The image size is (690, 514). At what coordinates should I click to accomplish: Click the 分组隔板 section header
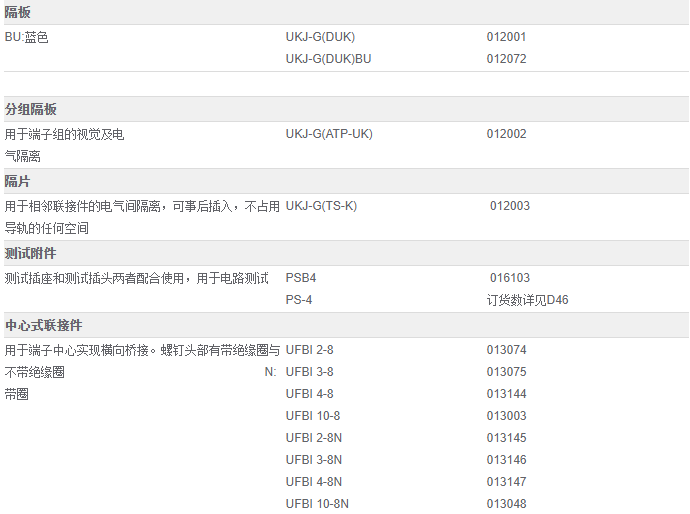pyautogui.click(x=31, y=109)
